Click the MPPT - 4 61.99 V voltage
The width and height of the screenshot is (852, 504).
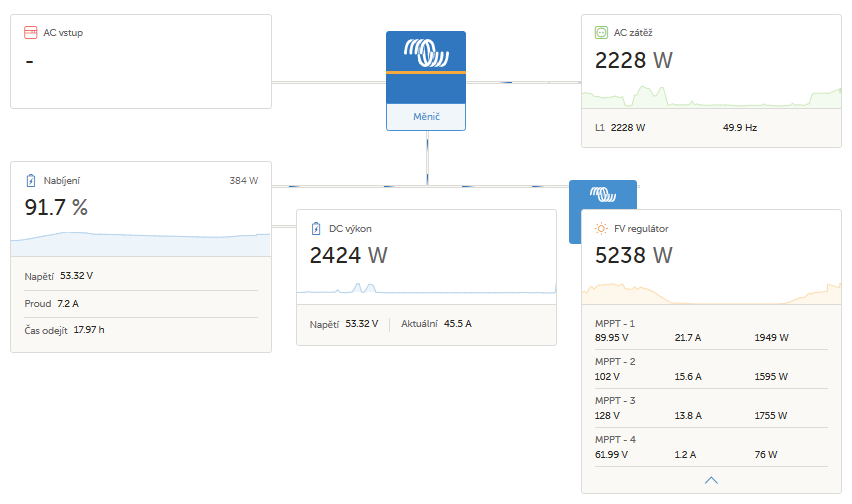(611, 455)
